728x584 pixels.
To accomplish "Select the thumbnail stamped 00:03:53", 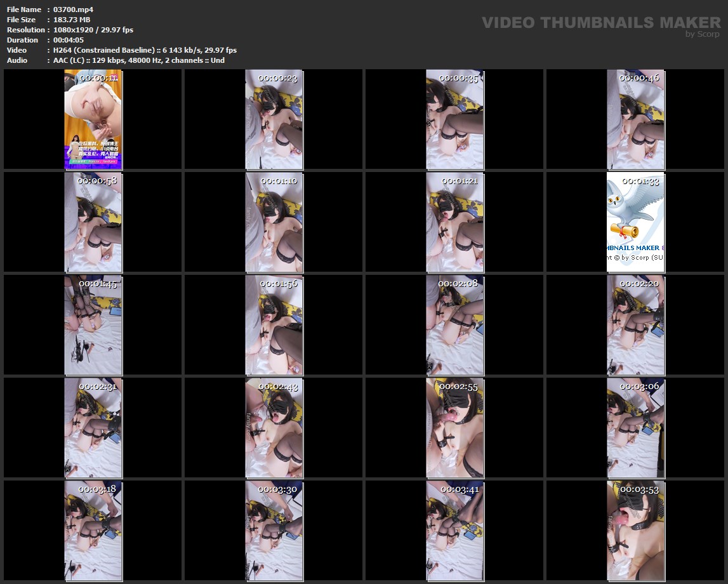I will click(x=635, y=531).
